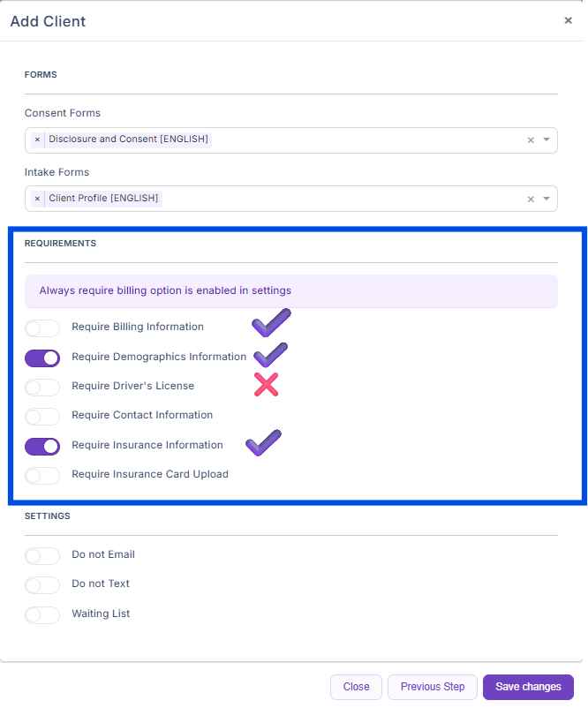
Task: Disable Require Demographics Information toggle
Action: [x=42, y=358]
